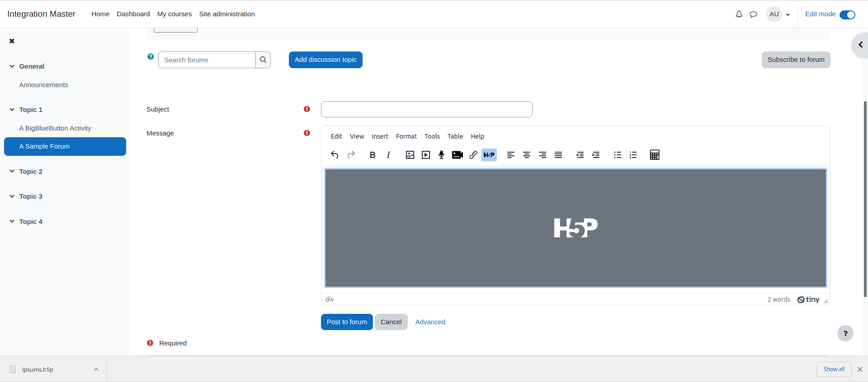Insert a bulleted list
Image resolution: width=868 pixels, height=382 pixels.
tap(618, 155)
